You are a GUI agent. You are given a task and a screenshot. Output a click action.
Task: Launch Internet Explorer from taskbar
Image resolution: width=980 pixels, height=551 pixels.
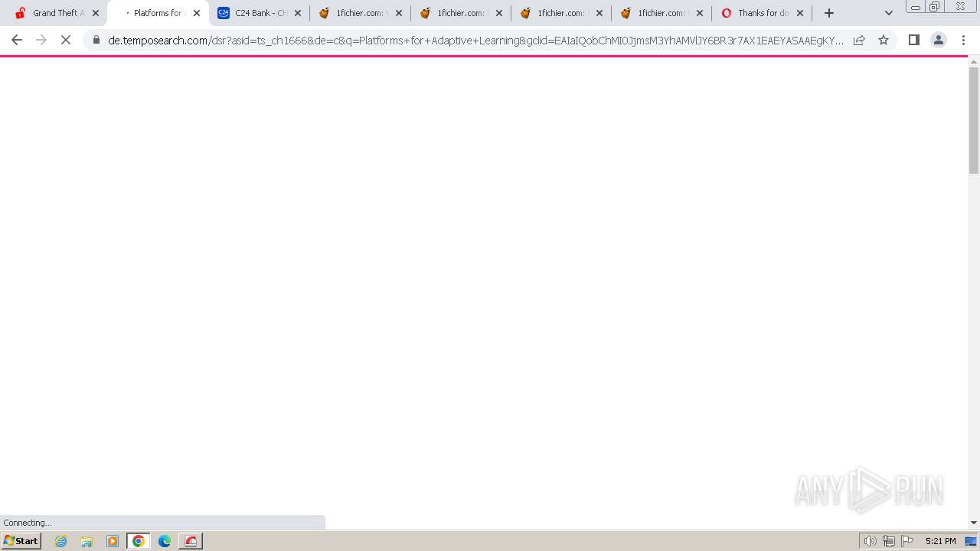pyautogui.click(x=61, y=541)
